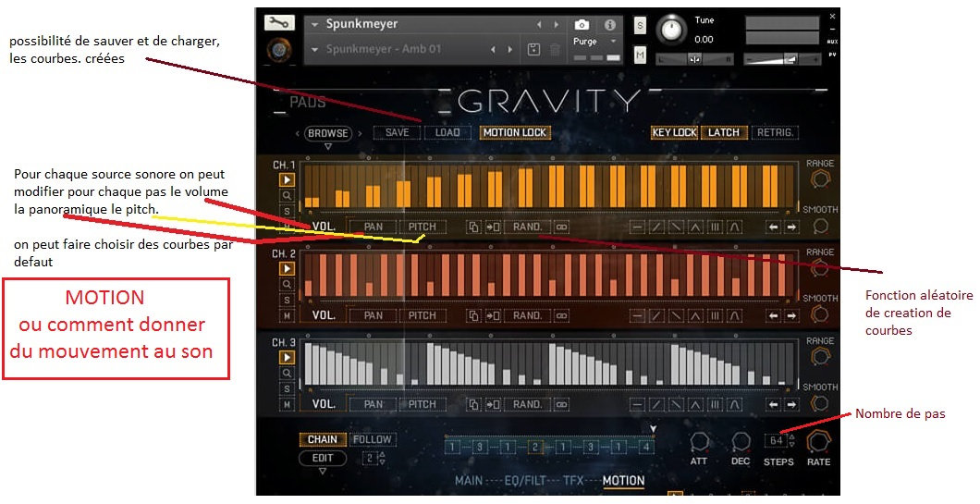
Task: Expand the BROWSE menu arrow
Action: pyautogui.click(x=327, y=147)
